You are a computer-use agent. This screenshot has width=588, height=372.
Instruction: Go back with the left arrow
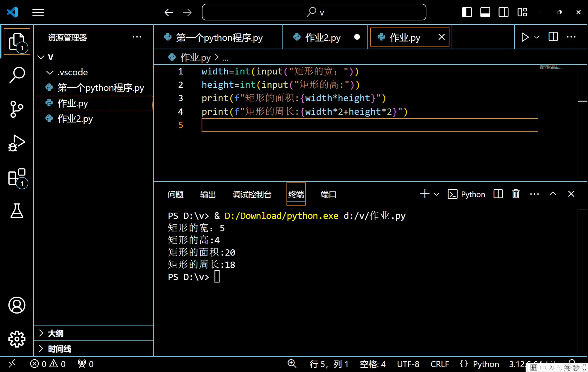[x=169, y=12]
